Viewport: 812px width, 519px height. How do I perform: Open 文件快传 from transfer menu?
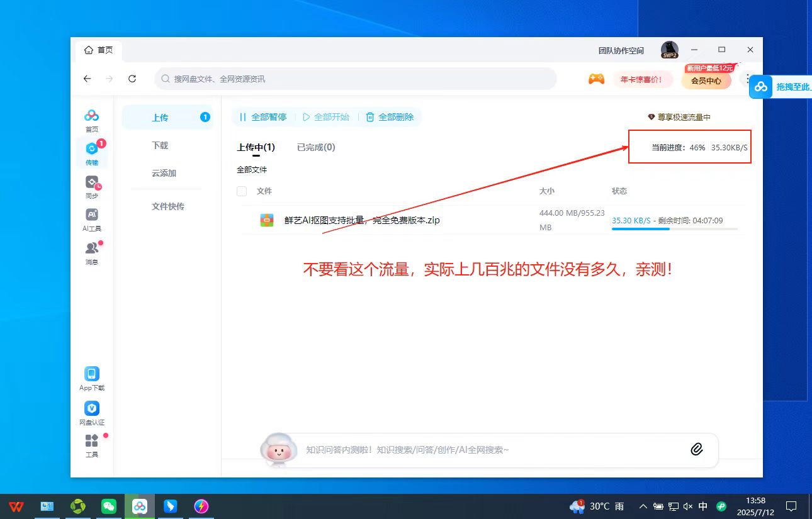(x=167, y=206)
